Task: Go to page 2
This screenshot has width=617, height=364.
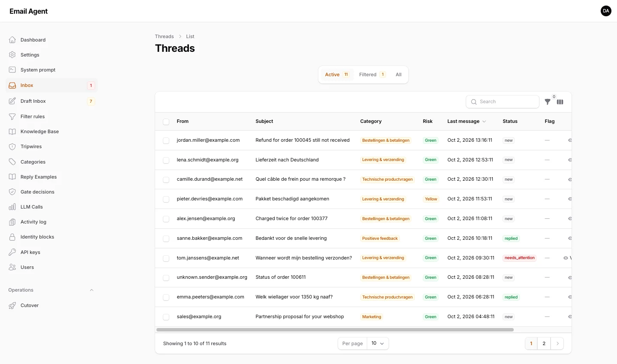Action: tap(544, 343)
